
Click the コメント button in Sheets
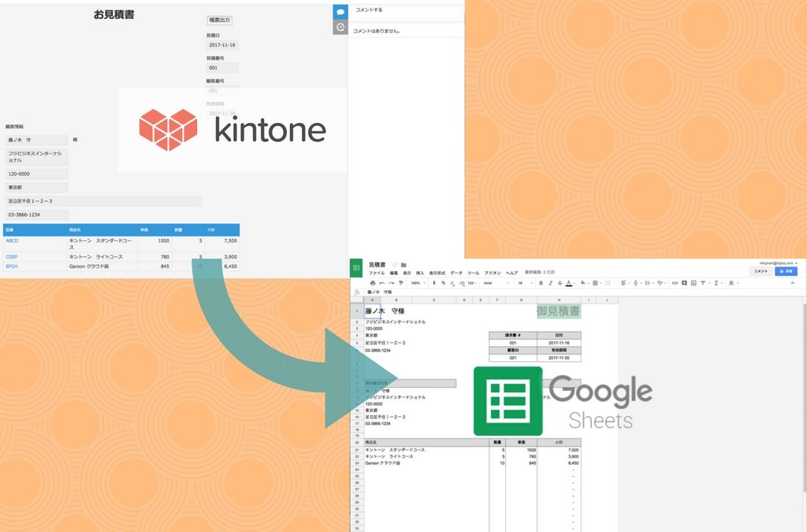(761, 271)
